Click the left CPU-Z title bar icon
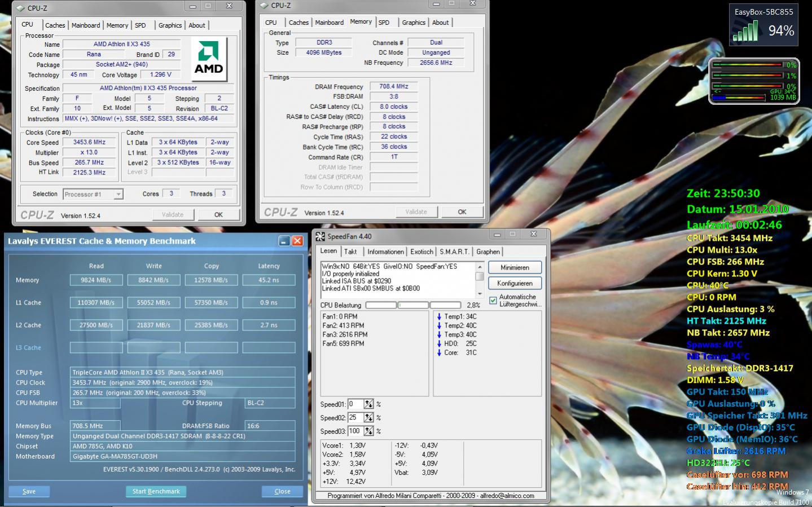 [20, 7]
